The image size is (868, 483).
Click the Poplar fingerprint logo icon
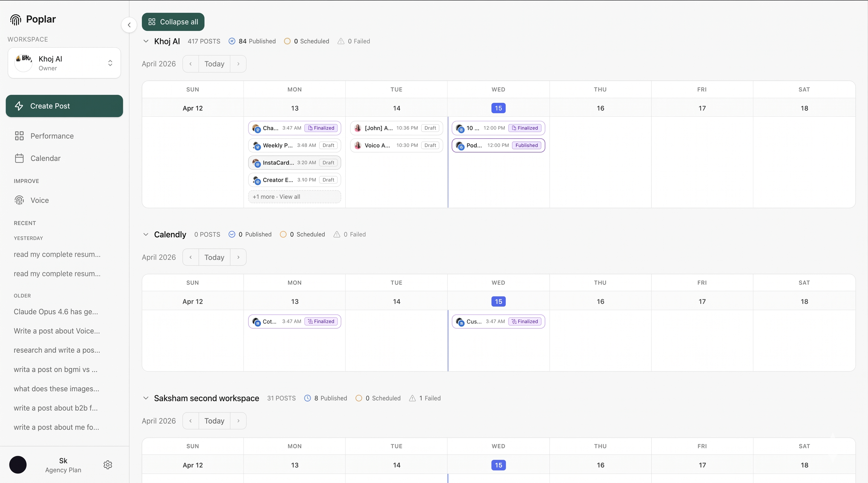coord(15,20)
